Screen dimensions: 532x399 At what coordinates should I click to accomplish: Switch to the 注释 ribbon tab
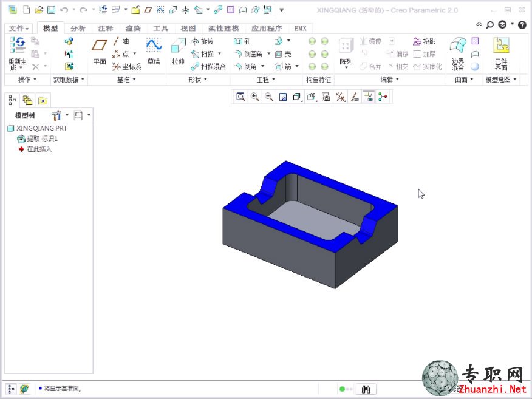click(x=106, y=28)
